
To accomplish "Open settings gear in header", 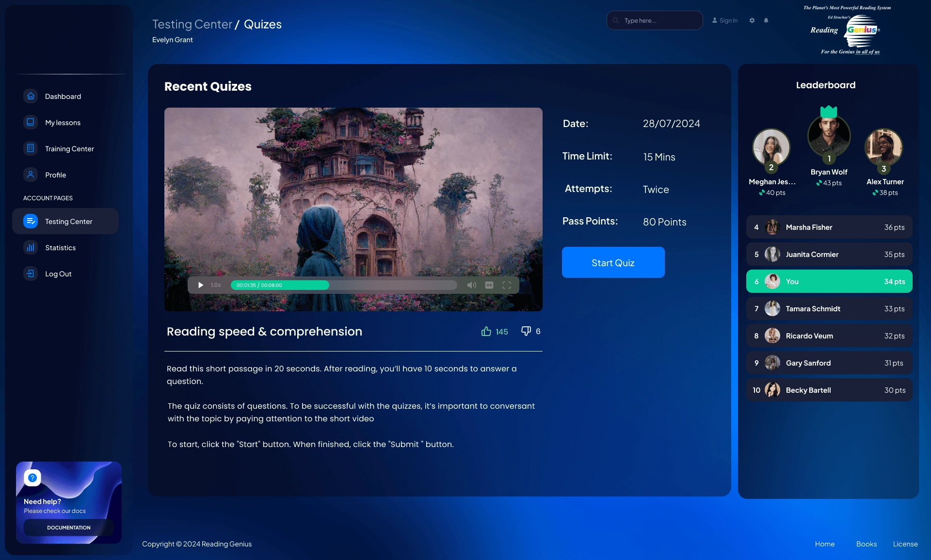I will point(752,20).
